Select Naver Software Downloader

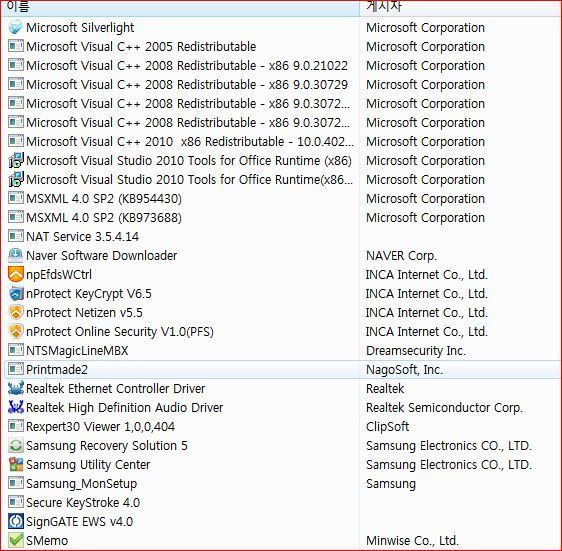tap(101, 256)
